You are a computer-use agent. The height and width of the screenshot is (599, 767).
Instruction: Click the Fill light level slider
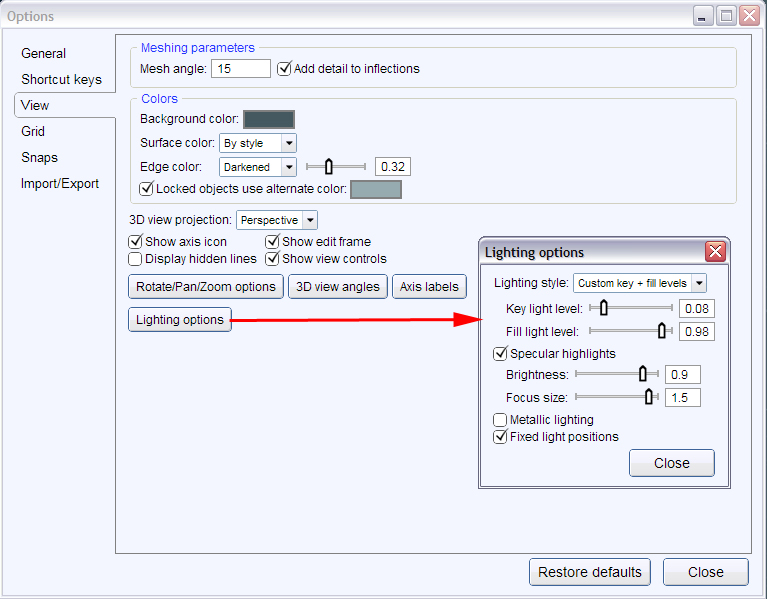point(631,331)
